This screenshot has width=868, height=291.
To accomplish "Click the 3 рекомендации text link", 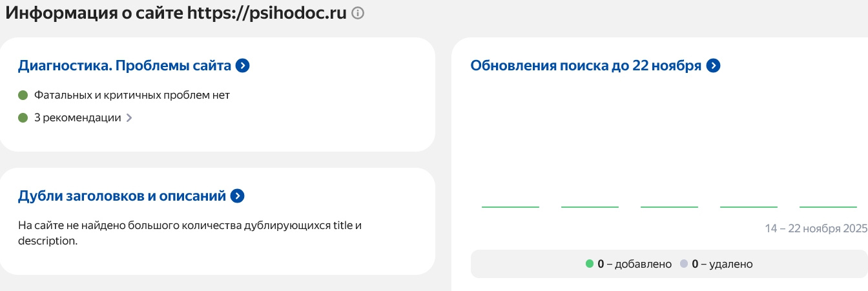I will [77, 117].
